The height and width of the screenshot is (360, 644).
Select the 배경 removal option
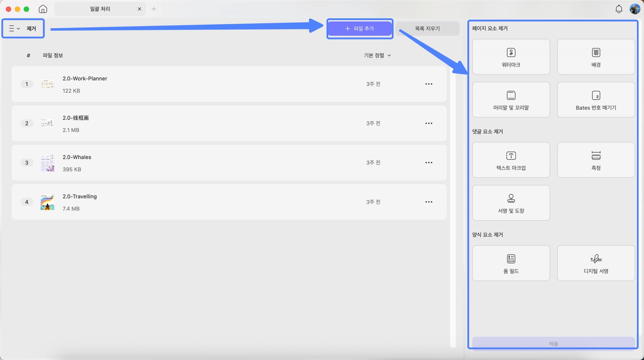pos(596,57)
